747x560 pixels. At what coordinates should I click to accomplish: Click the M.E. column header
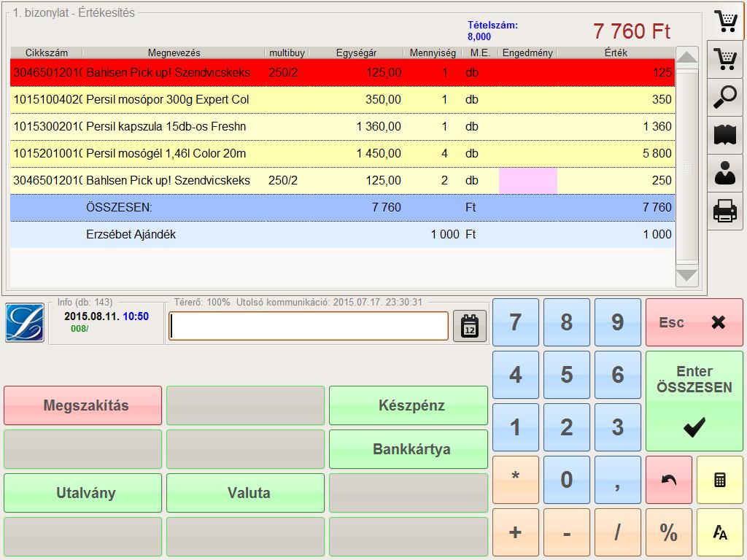[480, 52]
